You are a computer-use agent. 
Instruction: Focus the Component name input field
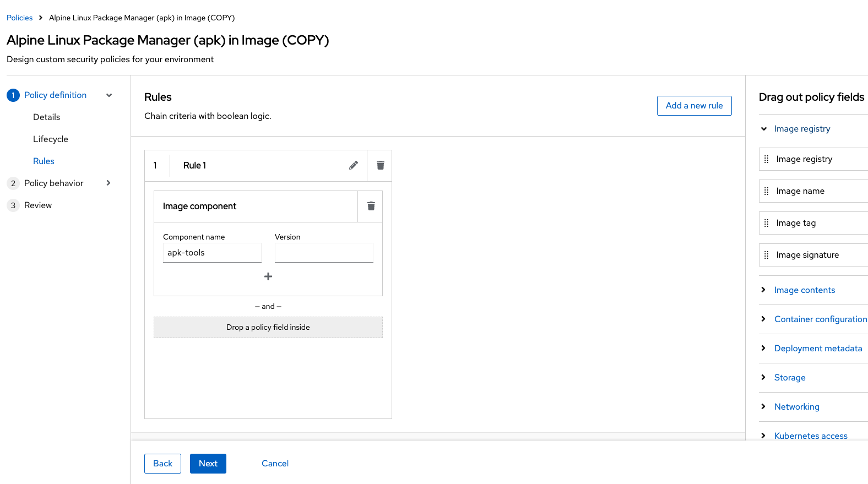tap(212, 253)
